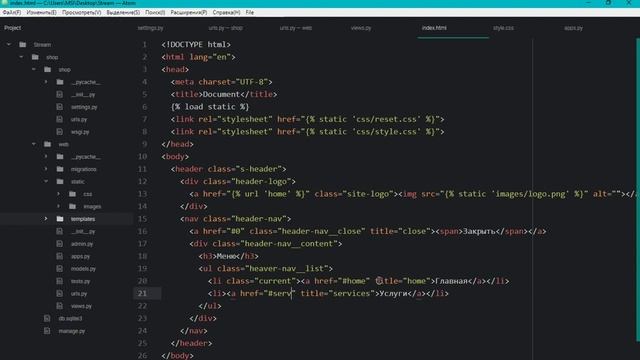The image size is (640, 360).
Task: Click the models.py file icon
Action: point(60,269)
